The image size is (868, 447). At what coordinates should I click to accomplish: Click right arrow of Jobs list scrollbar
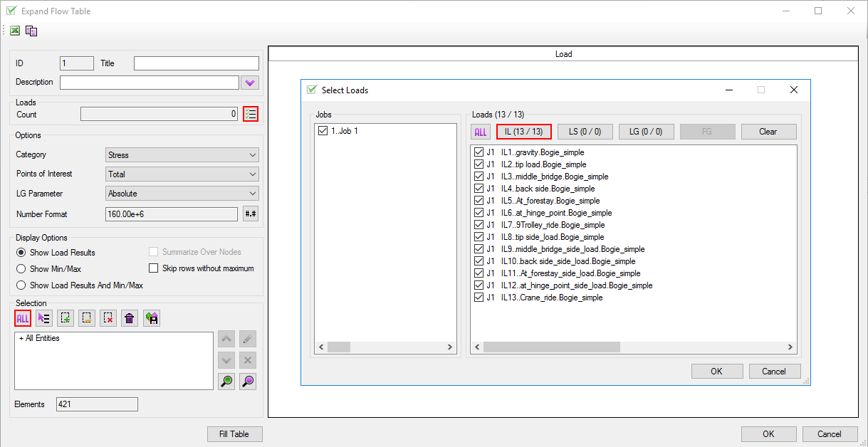[x=450, y=347]
